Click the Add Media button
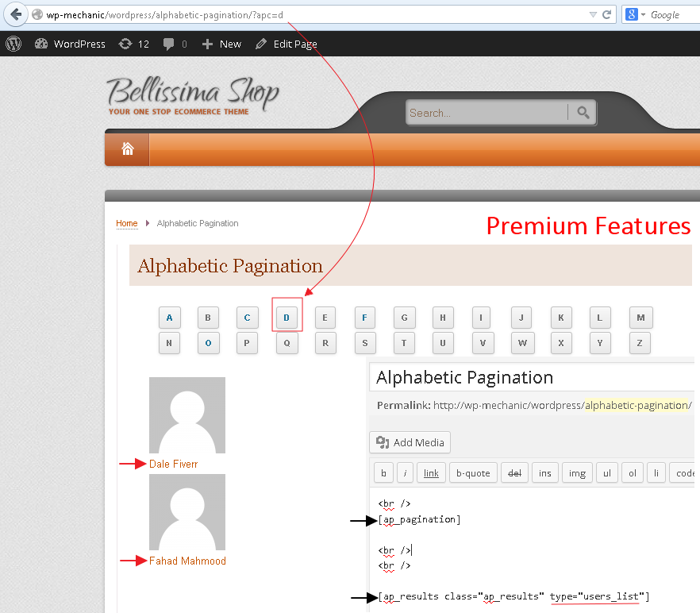The image size is (700, 613). (410, 442)
